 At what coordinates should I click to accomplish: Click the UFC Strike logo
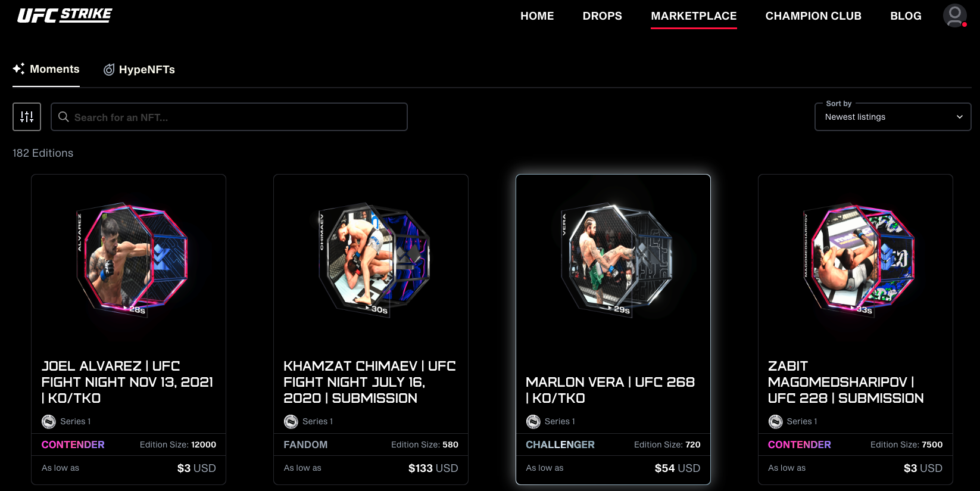pyautogui.click(x=64, y=15)
